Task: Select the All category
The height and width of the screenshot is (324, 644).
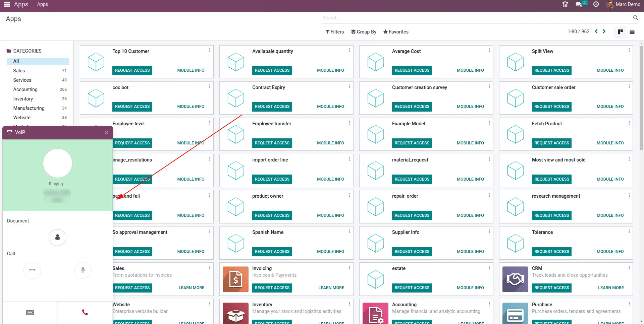Action: tap(38, 61)
